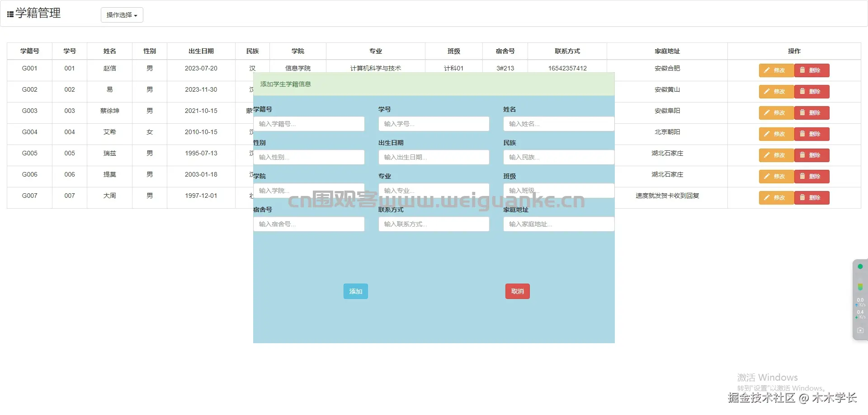Edit record G002 using 修改
The image size is (868, 415).
tap(776, 92)
